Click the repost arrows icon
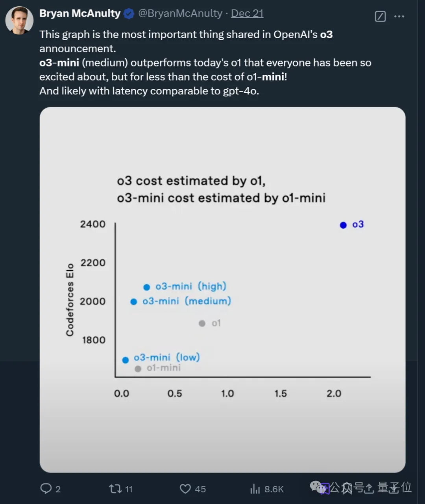 pos(115,489)
